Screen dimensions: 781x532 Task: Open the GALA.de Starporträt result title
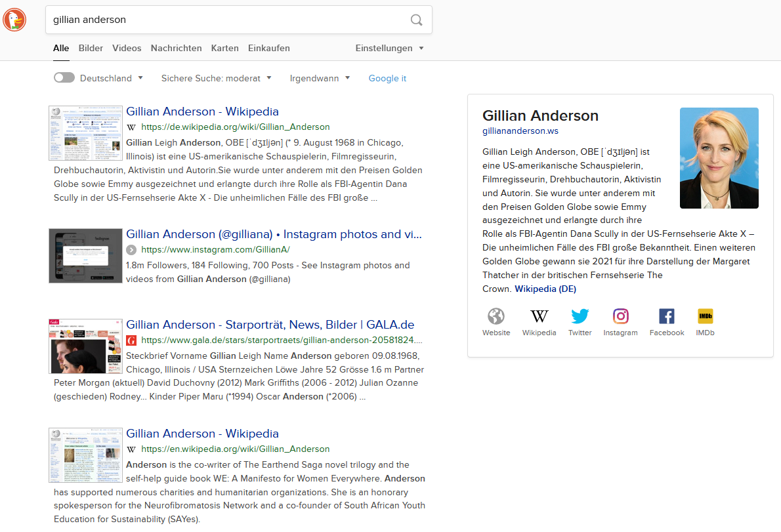(270, 325)
